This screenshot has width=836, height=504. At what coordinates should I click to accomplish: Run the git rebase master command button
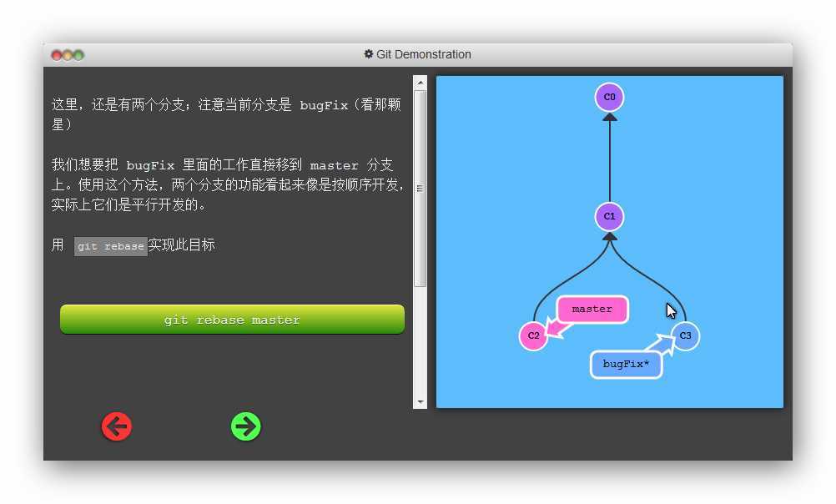[x=232, y=320]
